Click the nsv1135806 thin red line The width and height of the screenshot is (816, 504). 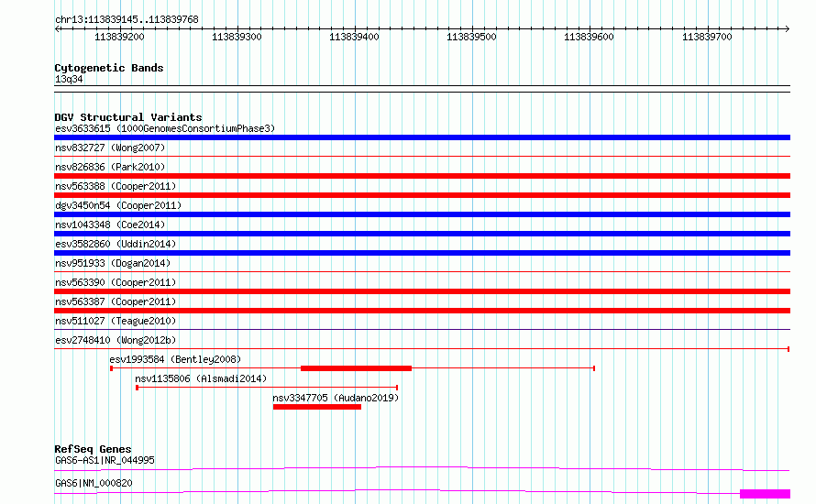(x=267, y=388)
